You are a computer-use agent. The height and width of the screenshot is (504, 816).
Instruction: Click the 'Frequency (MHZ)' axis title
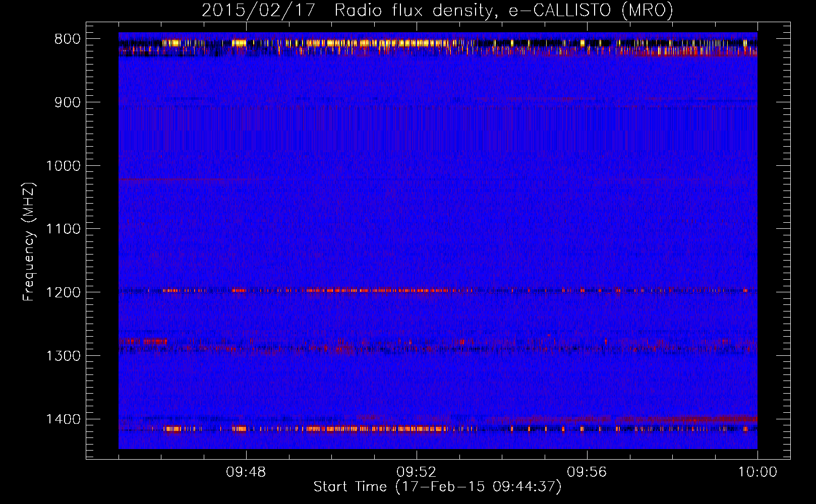[29, 242]
